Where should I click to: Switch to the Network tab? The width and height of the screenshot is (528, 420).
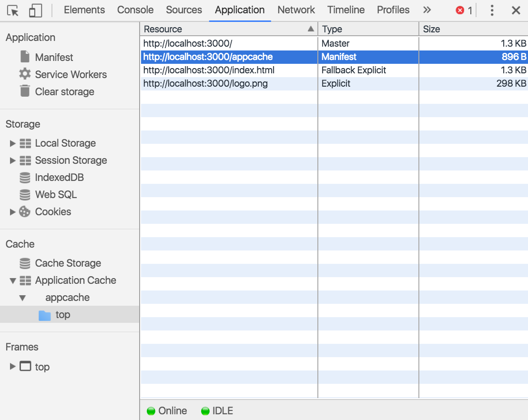point(296,10)
